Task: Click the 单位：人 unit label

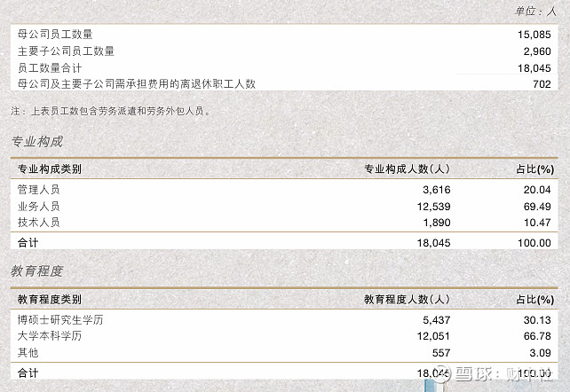Action: (x=535, y=12)
